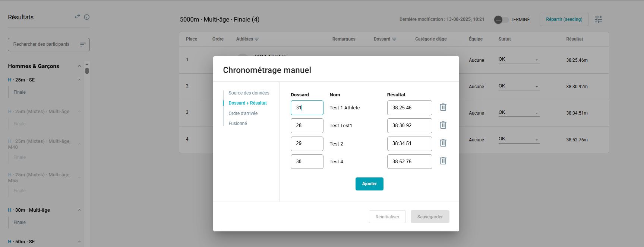This screenshot has height=247, width=644.
Task: Click the Catégorie d'âge column header
Action: [x=431, y=39]
